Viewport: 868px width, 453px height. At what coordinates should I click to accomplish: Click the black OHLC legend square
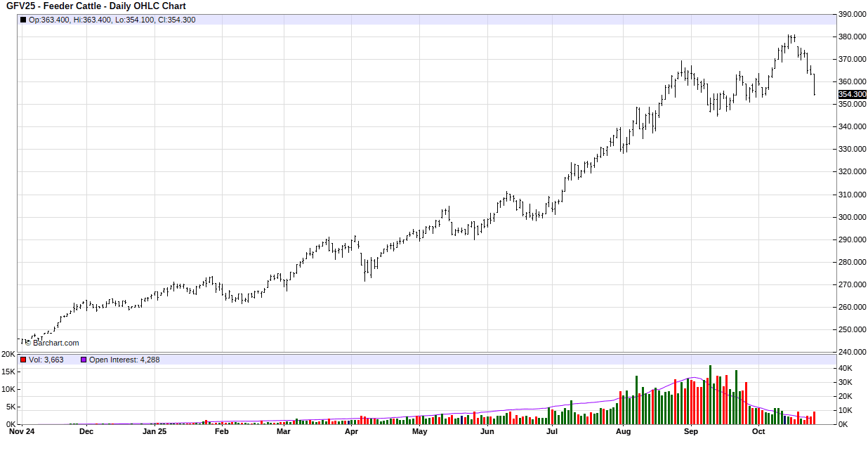coord(23,20)
